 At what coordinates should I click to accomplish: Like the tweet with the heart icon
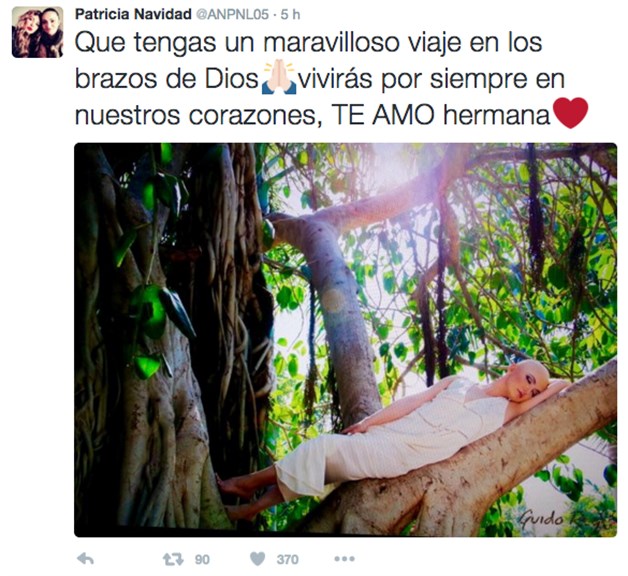[x=258, y=559]
